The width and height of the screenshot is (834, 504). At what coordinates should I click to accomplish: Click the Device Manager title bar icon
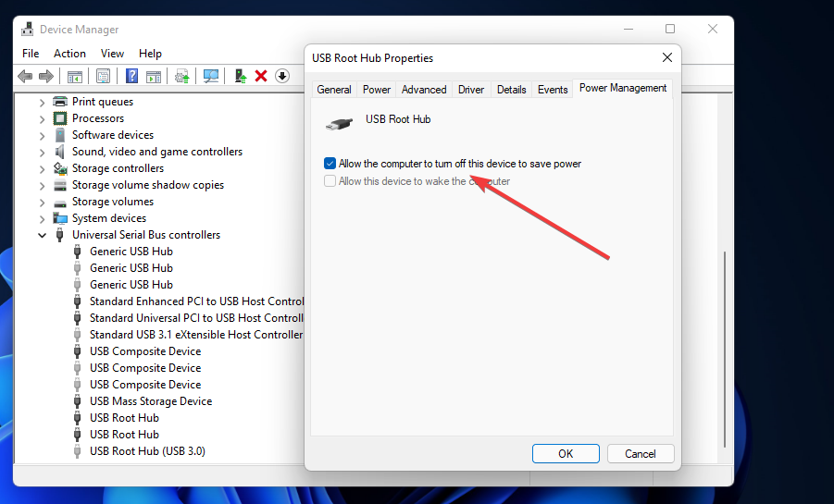click(27, 30)
